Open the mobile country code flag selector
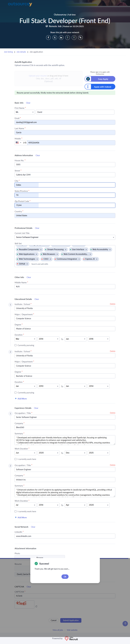 pos(18,143)
